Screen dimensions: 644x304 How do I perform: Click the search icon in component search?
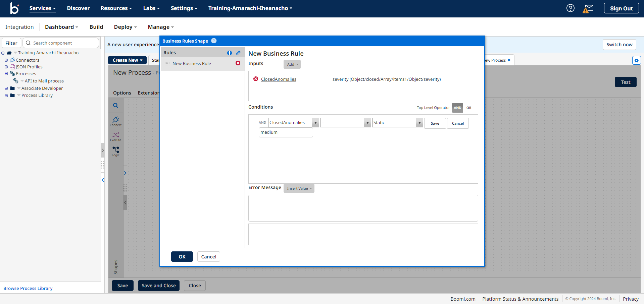[28, 43]
